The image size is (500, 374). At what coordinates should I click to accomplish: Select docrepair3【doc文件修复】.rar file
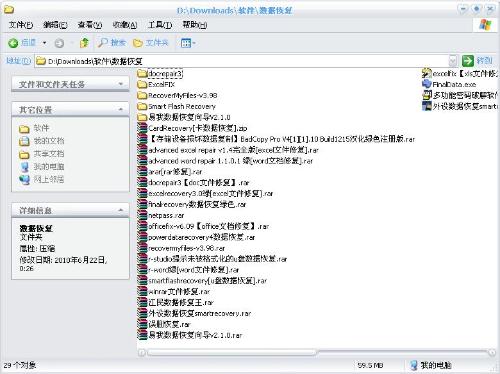click(194, 183)
